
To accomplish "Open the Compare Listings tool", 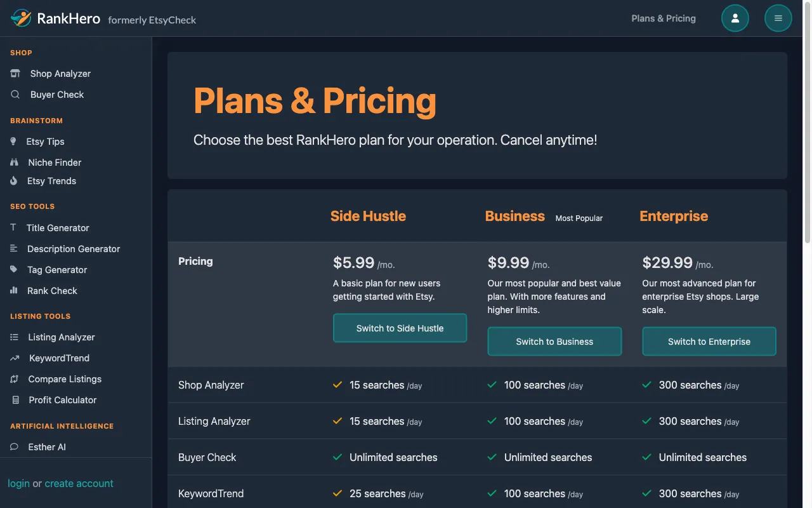I will click(x=65, y=379).
